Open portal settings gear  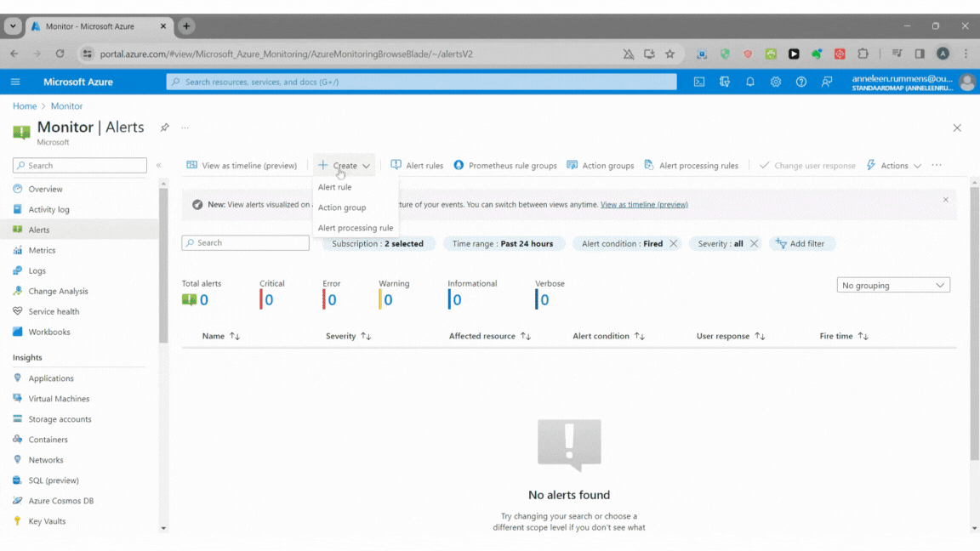pos(776,82)
